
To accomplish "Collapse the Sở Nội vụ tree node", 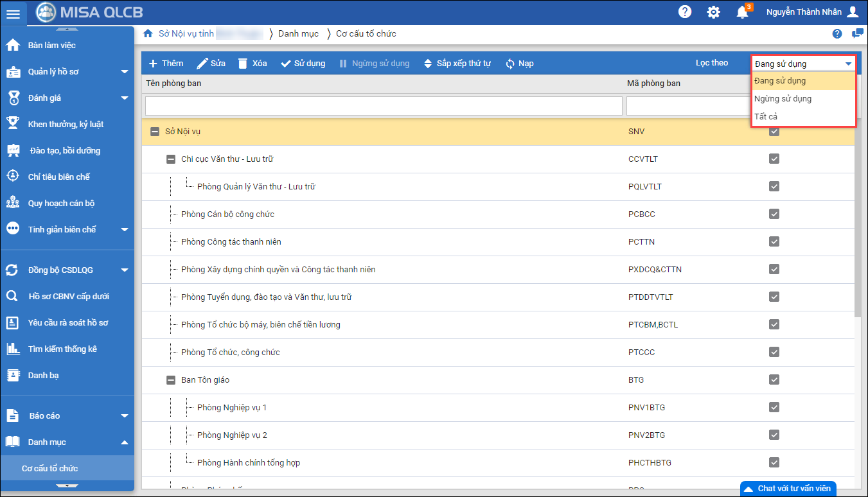I will 155,132.
